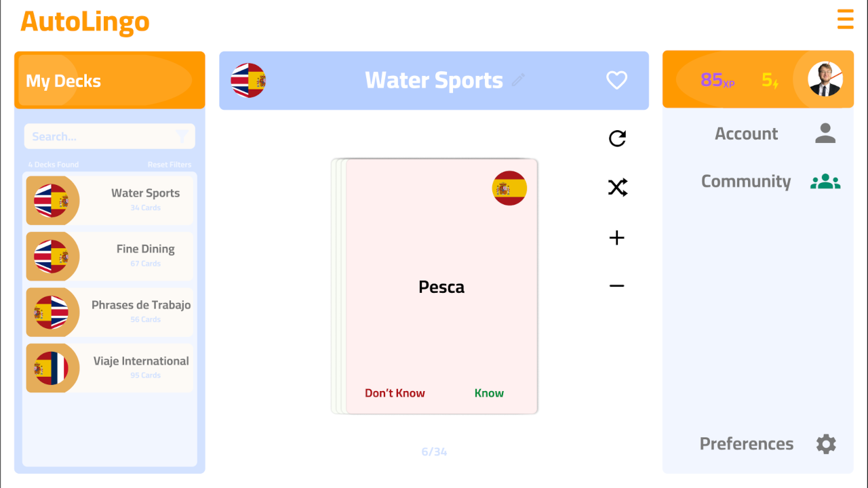Open Preferences gear icon
The height and width of the screenshot is (488, 868).
tap(825, 444)
